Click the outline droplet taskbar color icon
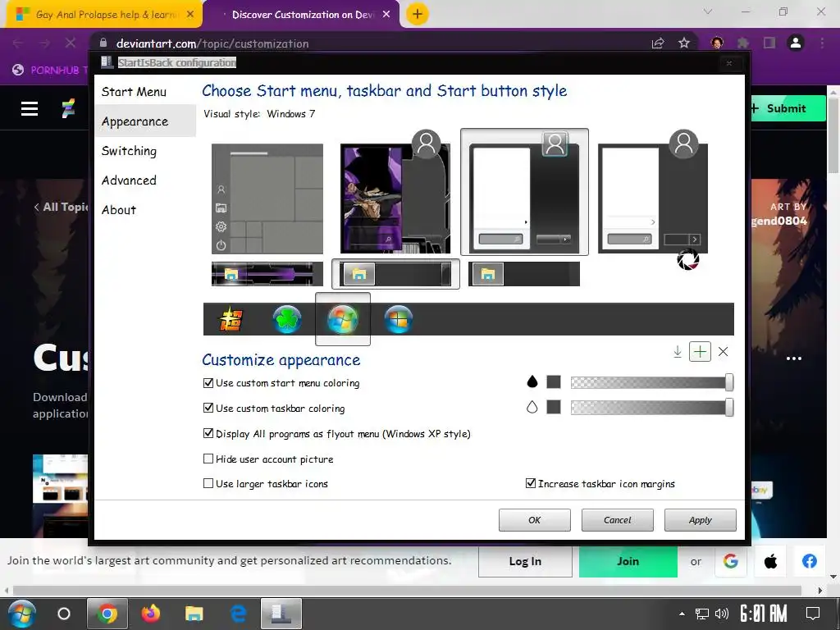 (532, 407)
